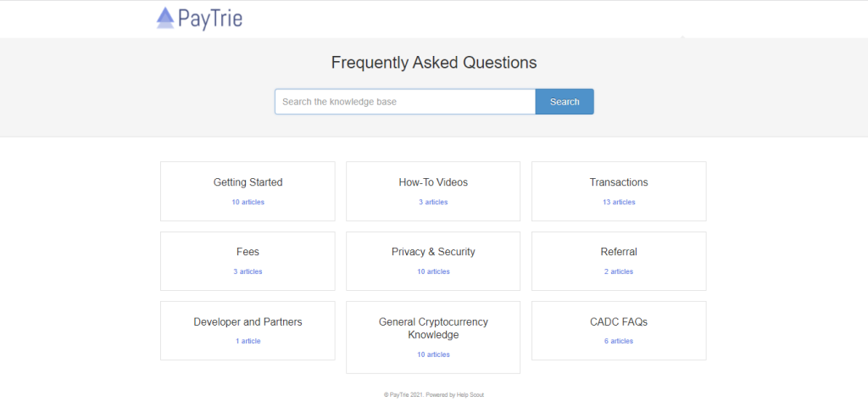Click the blue Search button
This screenshot has height=402, width=868.
tap(565, 102)
